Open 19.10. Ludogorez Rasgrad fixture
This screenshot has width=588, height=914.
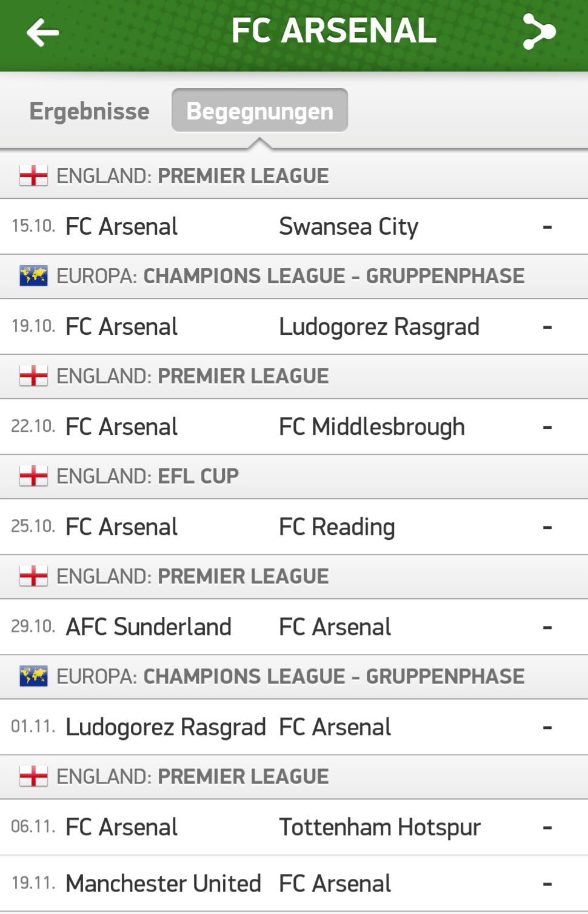coord(294,327)
